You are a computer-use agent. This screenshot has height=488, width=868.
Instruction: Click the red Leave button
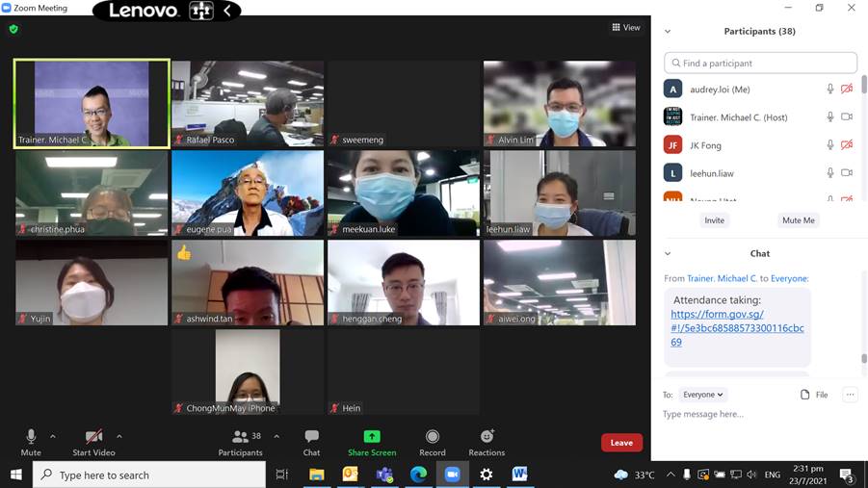[x=621, y=443]
